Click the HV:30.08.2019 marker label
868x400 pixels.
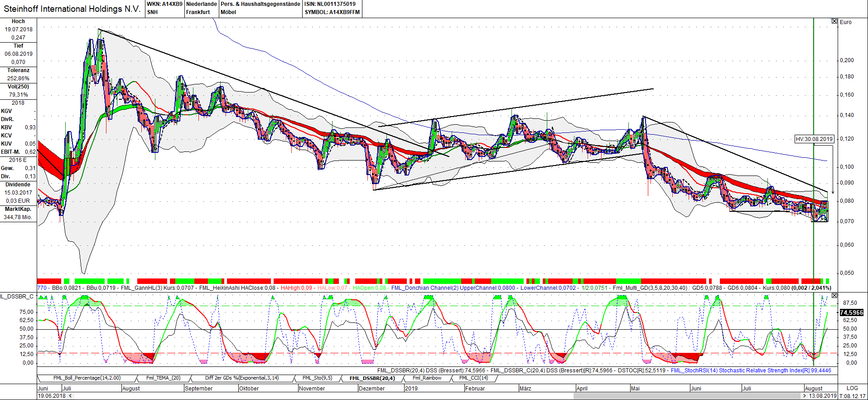(x=814, y=139)
